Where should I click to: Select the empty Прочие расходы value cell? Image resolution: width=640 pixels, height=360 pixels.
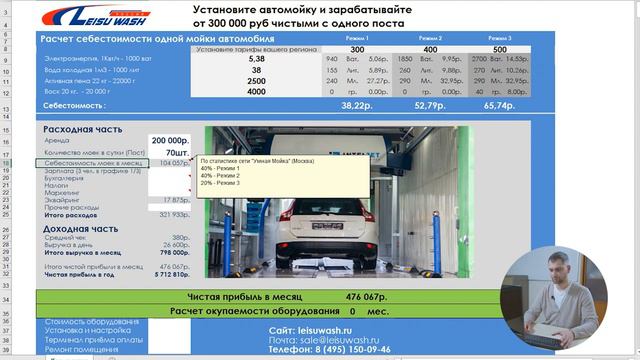click(x=169, y=207)
